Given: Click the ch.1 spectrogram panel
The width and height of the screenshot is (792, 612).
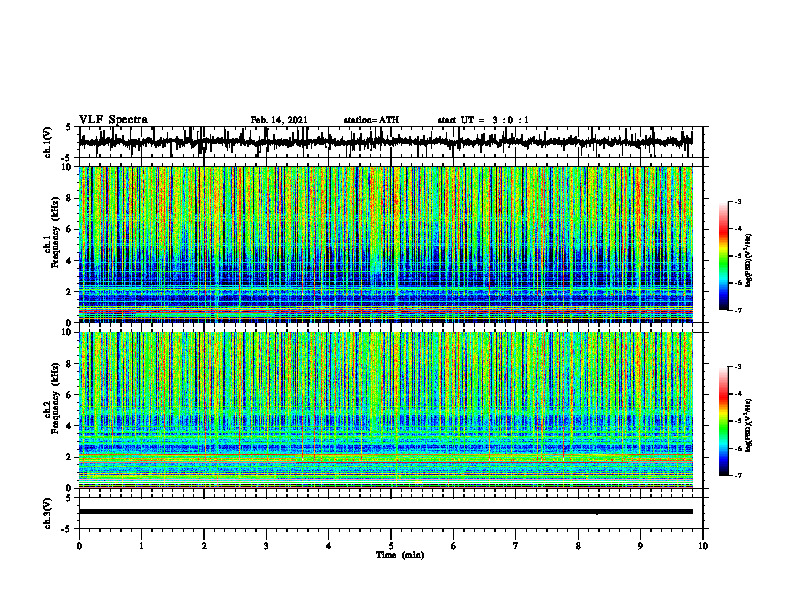Looking at the screenshot, I should [386, 244].
